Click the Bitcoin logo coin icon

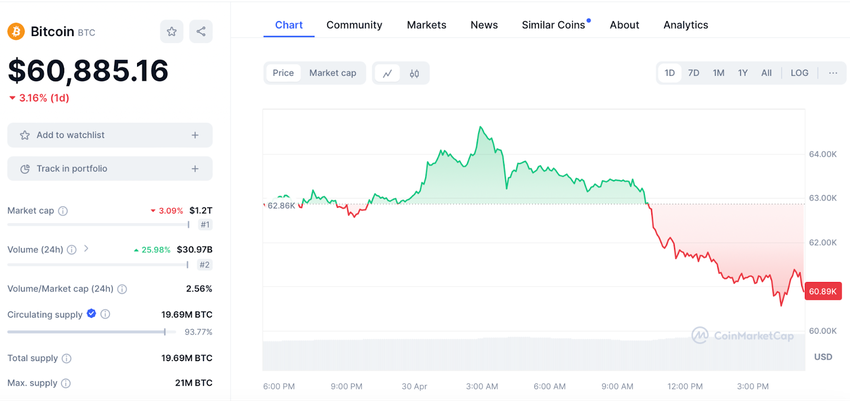(16, 32)
